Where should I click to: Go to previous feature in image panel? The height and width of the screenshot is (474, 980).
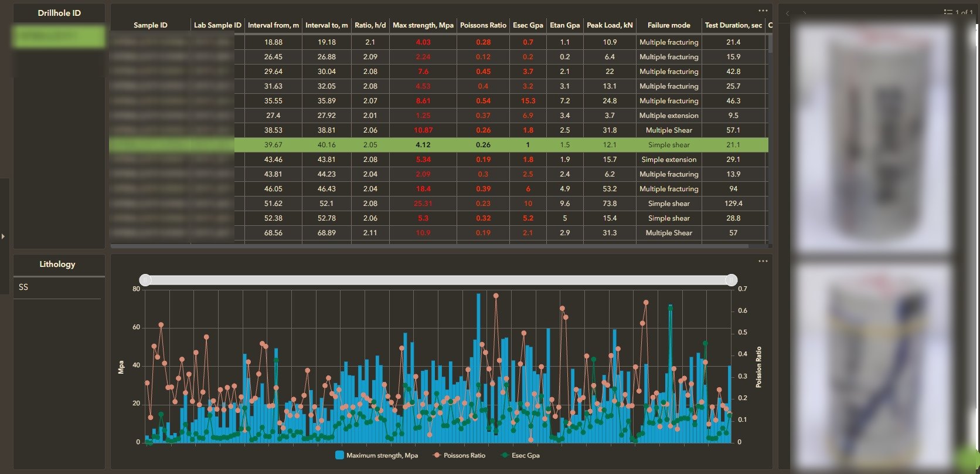coord(788,13)
